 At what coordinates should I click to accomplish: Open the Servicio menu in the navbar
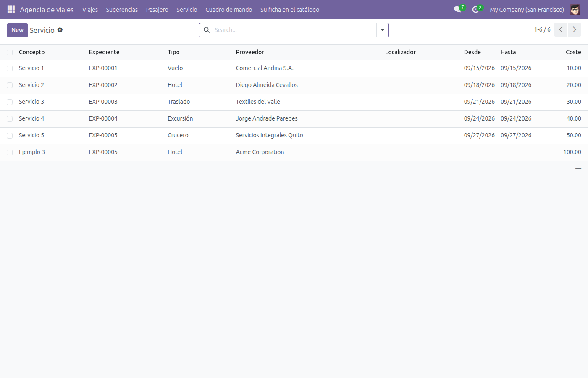(187, 9)
